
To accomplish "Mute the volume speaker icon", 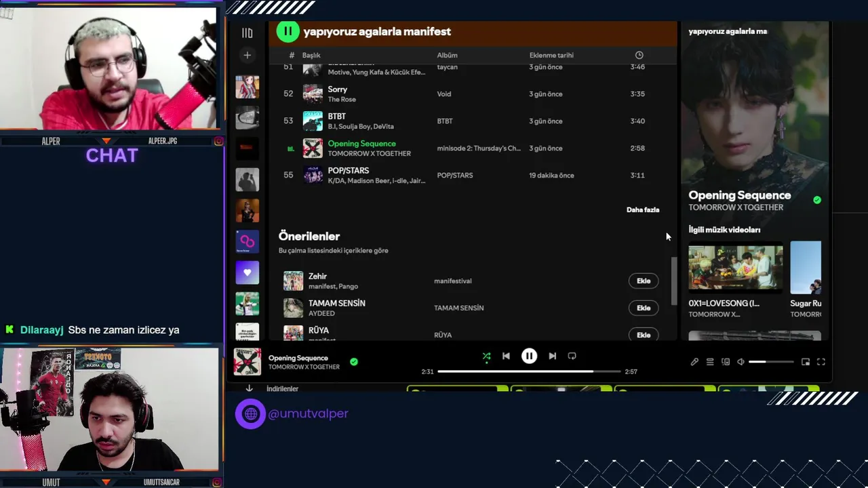I will [x=741, y=362].
